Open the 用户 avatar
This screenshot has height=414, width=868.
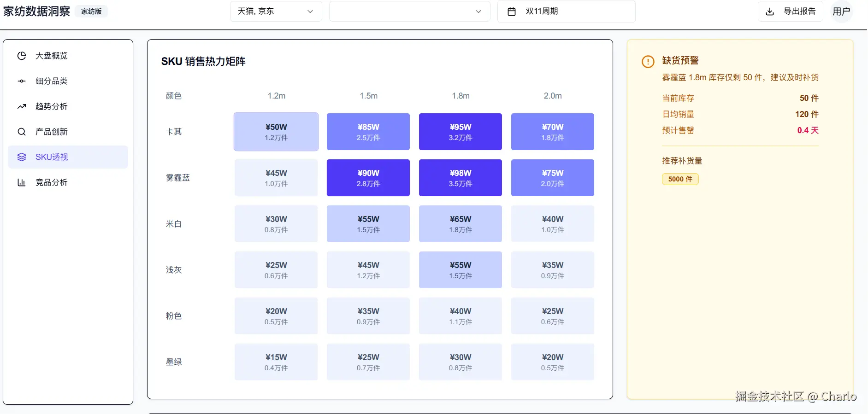click(841, 12)
